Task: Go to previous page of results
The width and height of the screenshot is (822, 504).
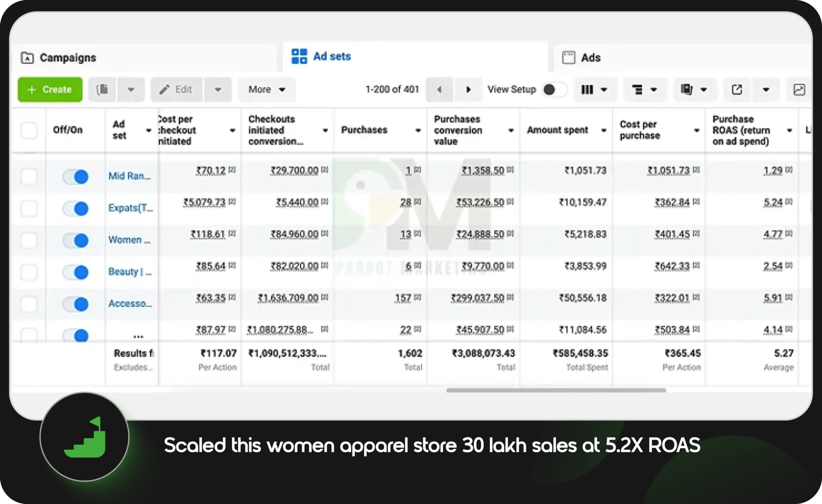Action: click(439, 89)
